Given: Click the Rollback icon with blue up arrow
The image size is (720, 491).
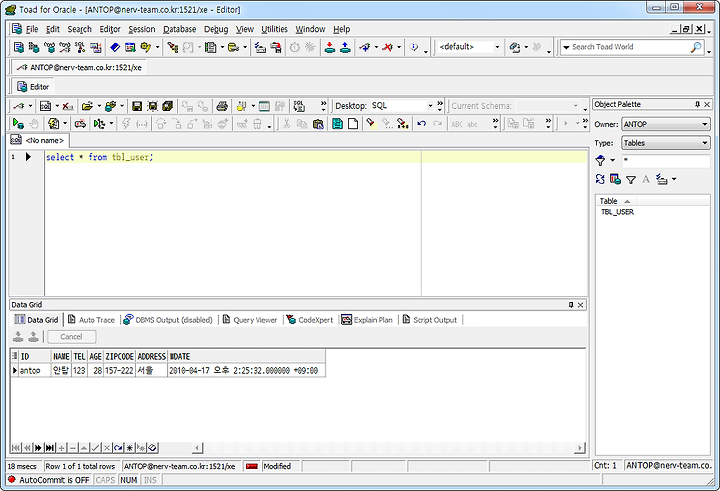Looking at the screenshot, I should pos(345,47).
